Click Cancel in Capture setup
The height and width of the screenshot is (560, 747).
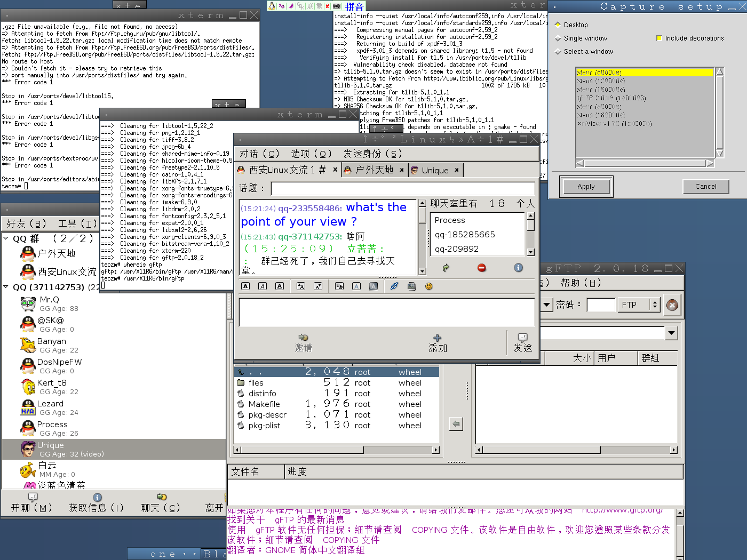click(705, 187)
